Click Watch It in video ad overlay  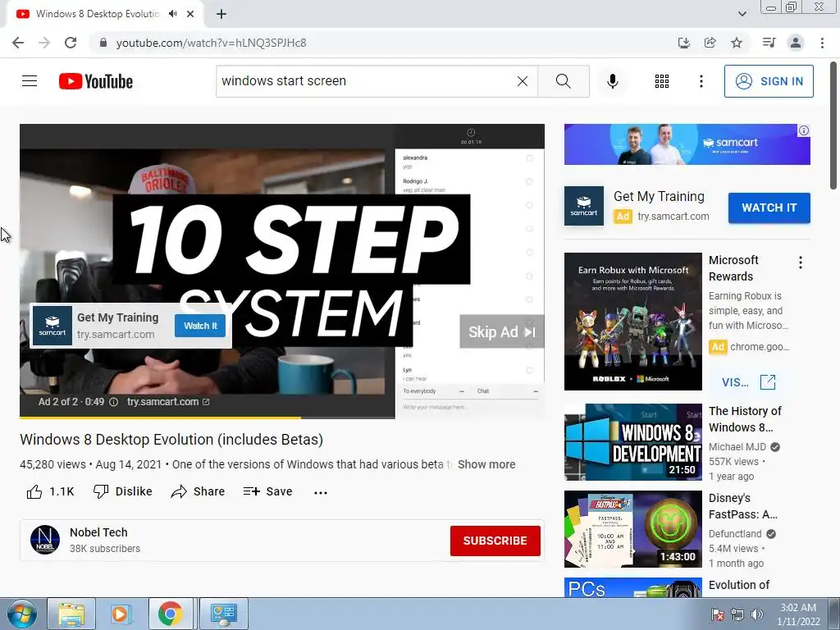[200, 326]
